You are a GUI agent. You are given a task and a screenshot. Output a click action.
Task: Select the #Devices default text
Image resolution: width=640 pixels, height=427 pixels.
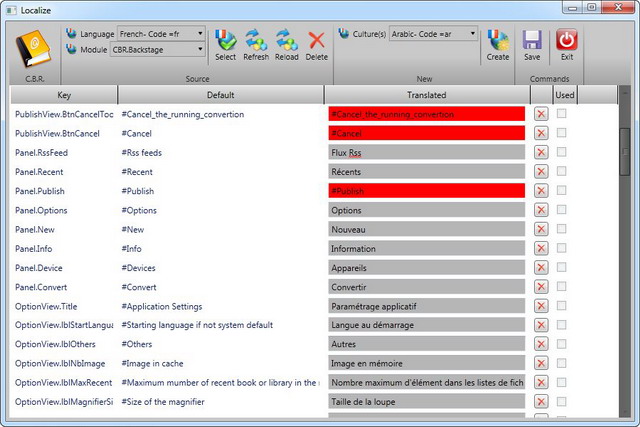[x=138, y=268]
